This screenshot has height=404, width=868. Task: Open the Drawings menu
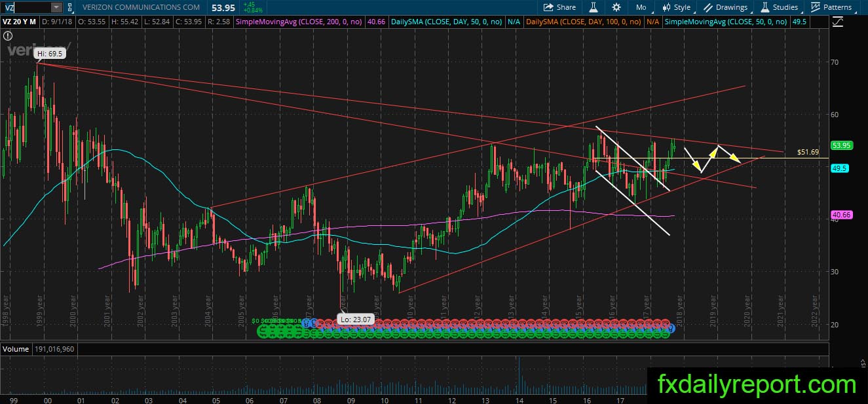coord(726,7)
